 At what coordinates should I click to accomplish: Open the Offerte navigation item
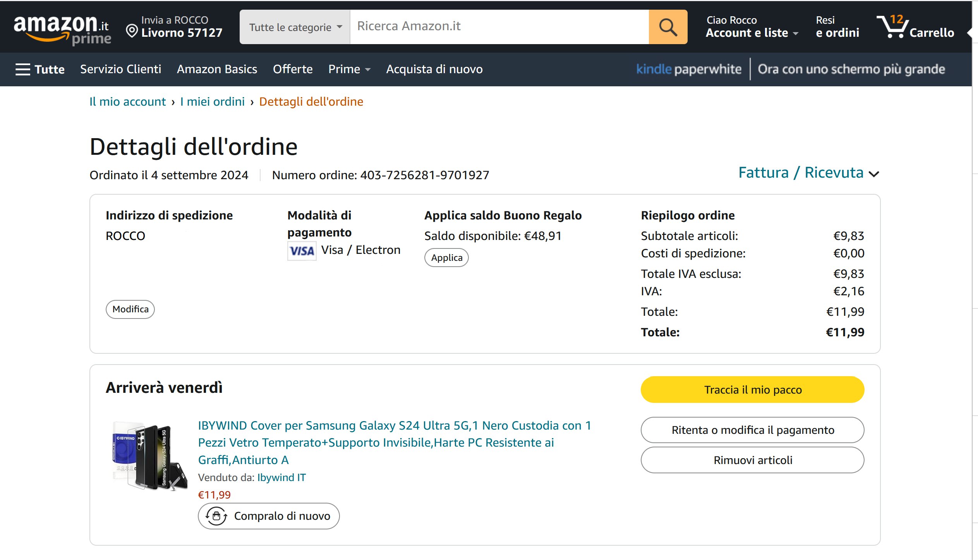(x=292, y=69)
